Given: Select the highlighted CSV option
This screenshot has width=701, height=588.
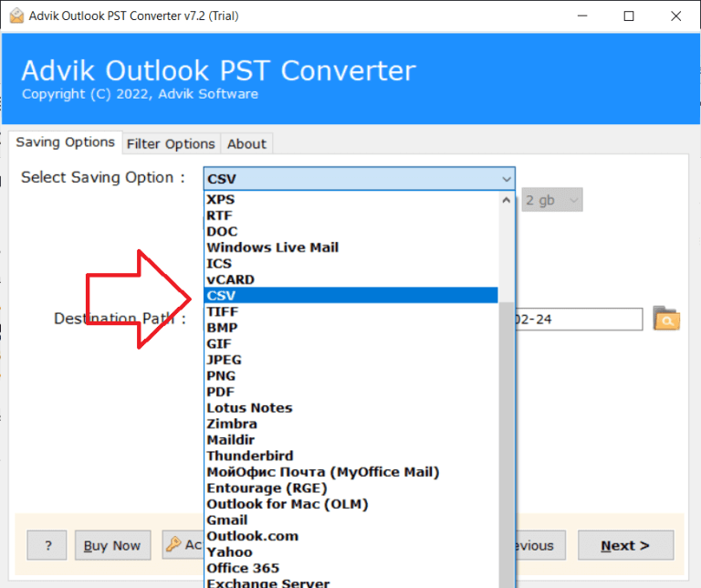Looking at the screenshot, I should click(350, 296).
